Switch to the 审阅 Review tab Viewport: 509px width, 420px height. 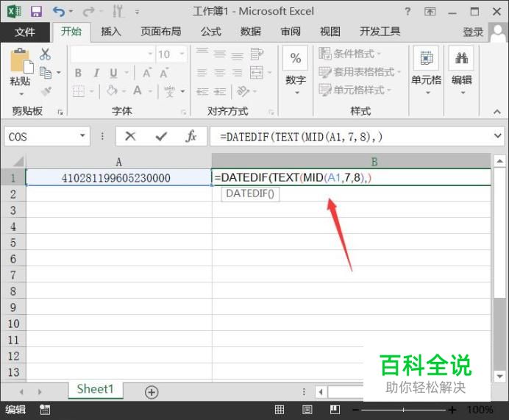(x=291, y=32)
